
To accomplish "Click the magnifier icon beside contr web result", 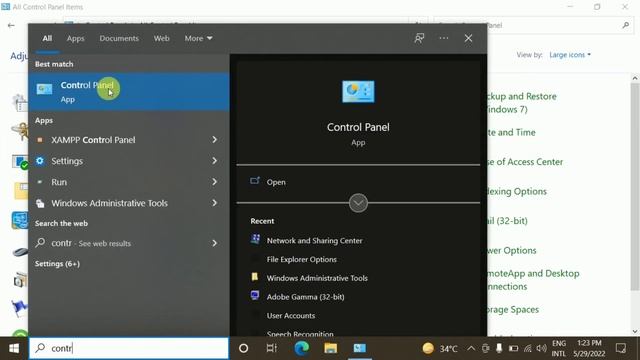I will tap(40, 243).
